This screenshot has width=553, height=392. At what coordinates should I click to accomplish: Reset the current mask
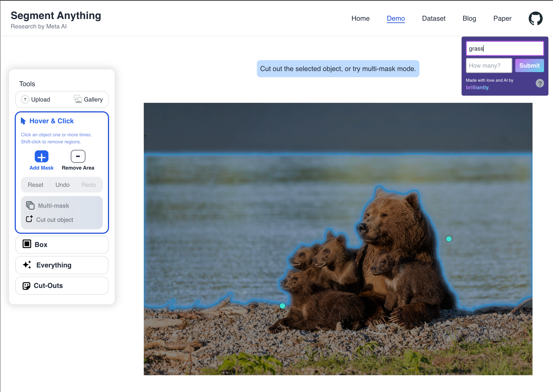(x=35, y=185)
